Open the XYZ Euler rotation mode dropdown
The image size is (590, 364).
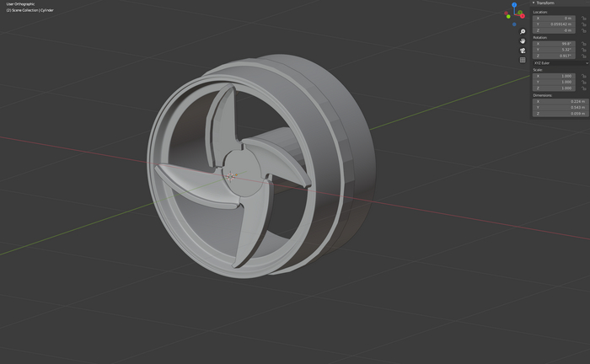(560, 63)
